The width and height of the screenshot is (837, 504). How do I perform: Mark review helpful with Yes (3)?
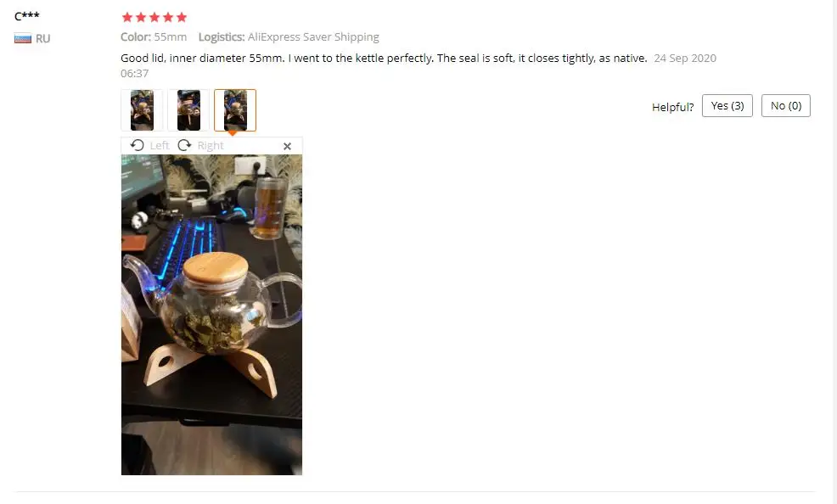pos(727,105)
